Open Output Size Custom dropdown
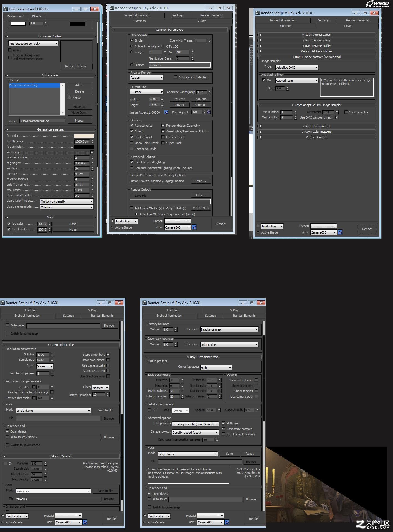 tap(147, 92)
